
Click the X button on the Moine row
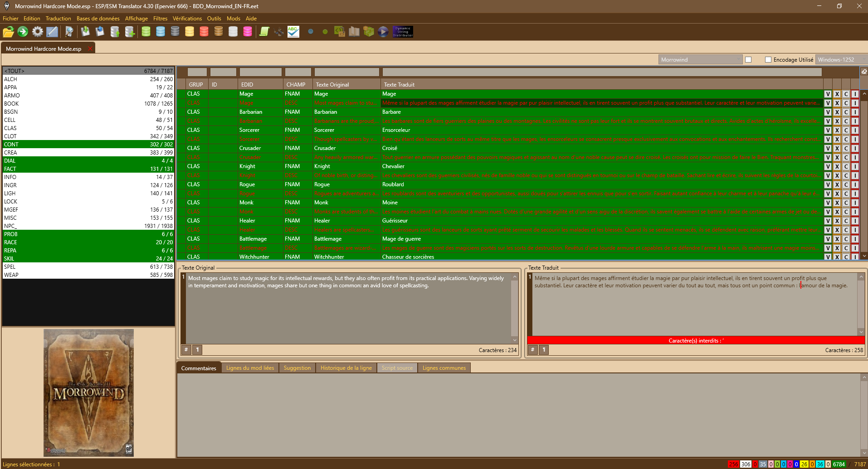(837, 203)
